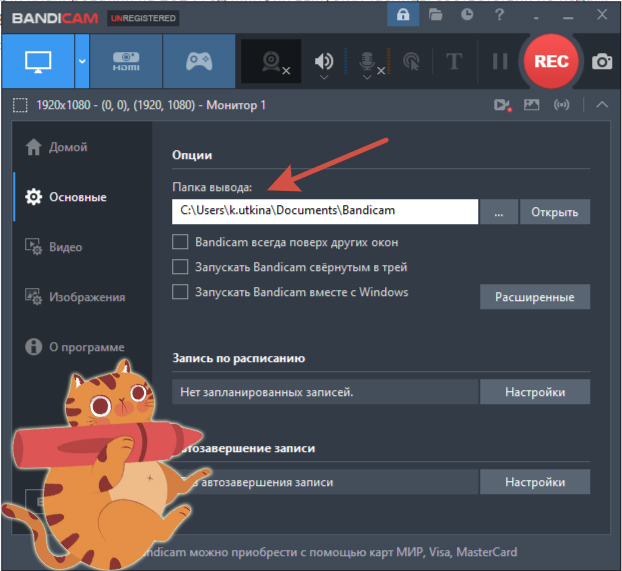
Task: Switch to the Изображения tab
Action: click(x=86, y=297)
